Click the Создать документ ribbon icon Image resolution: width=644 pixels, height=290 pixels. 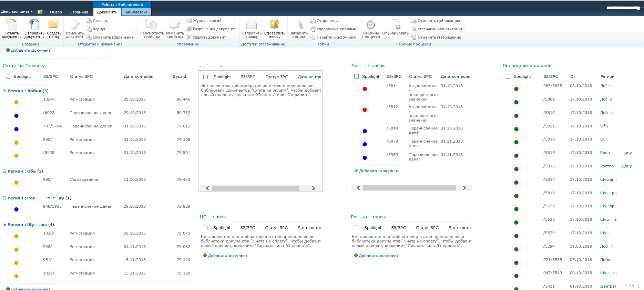tap(12, 24)
